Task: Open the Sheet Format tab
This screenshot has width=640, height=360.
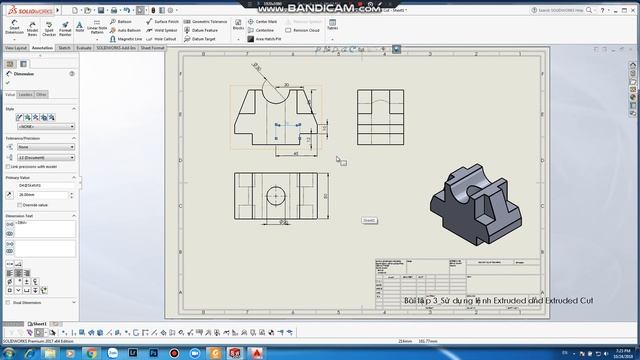Action: click(152, 48)
